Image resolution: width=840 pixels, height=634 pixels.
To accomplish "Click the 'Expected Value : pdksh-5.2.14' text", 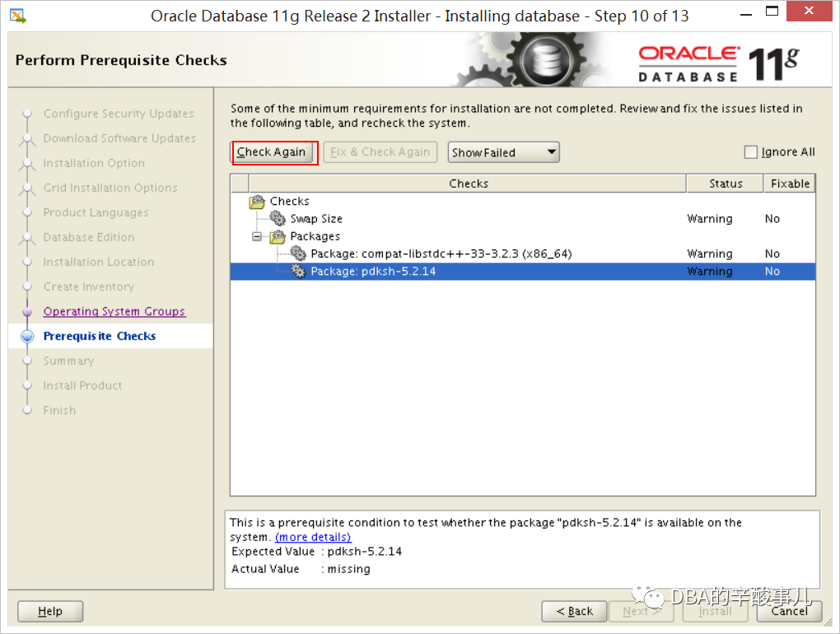I will click(x=316, y=552).
